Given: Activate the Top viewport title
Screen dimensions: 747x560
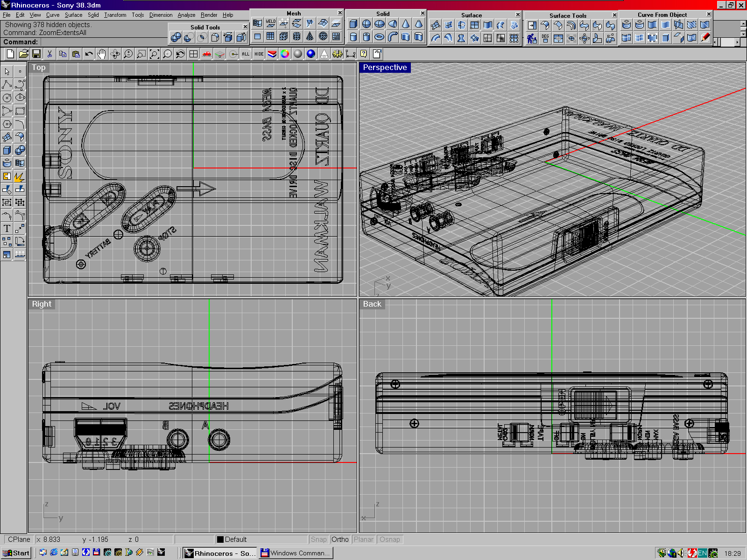Looking at the screenshot, I should (x=39, y=68).
